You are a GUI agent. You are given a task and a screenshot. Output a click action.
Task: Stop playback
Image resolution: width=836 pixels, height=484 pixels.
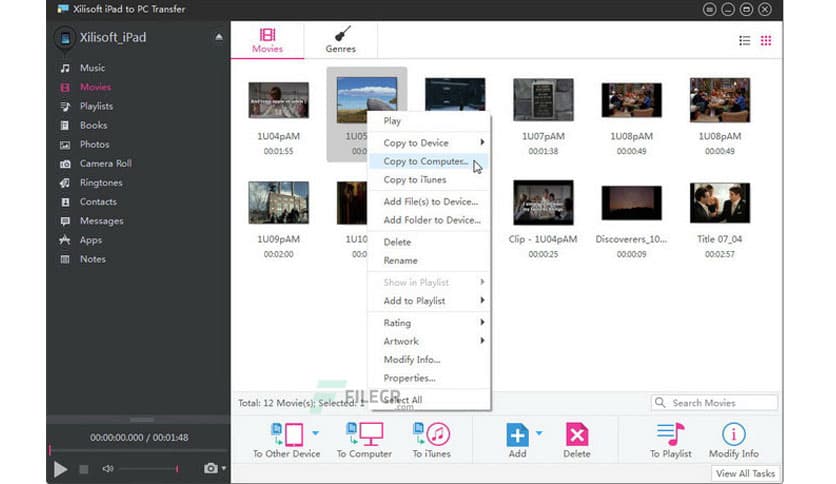[84, 469]
